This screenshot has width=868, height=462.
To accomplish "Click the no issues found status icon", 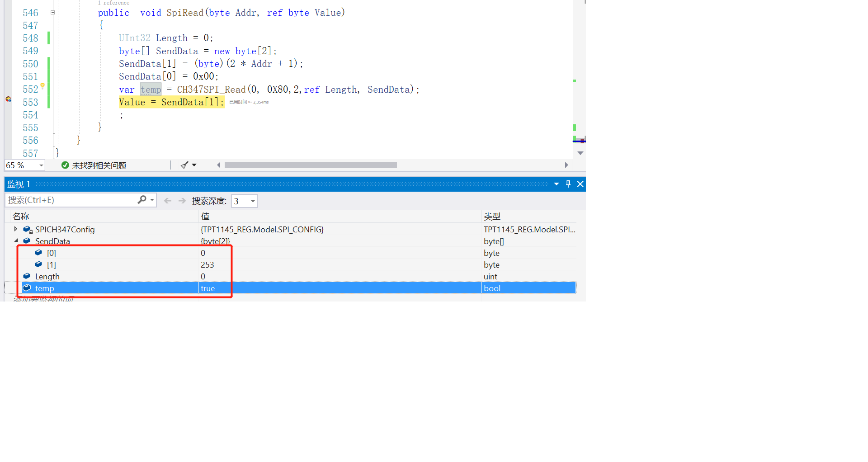I will point(65,165).
